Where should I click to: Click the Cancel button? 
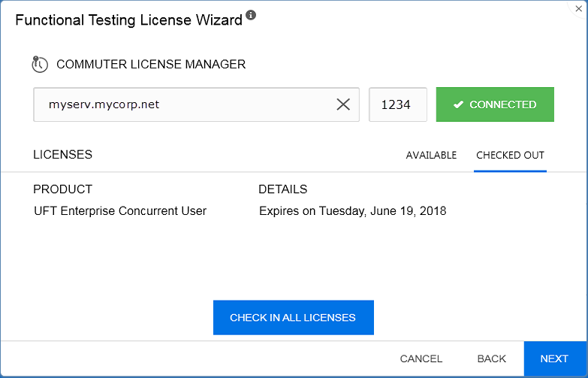(x=421, y=358)
